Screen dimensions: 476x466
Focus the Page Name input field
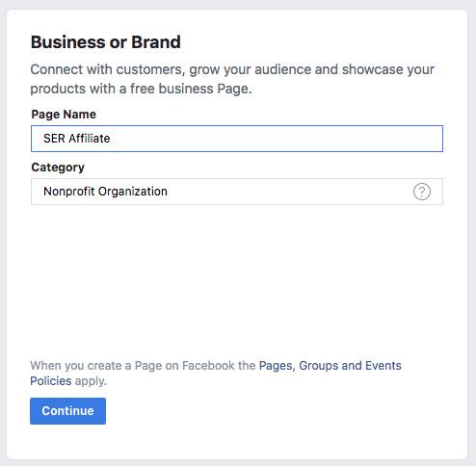coord(237,139)
